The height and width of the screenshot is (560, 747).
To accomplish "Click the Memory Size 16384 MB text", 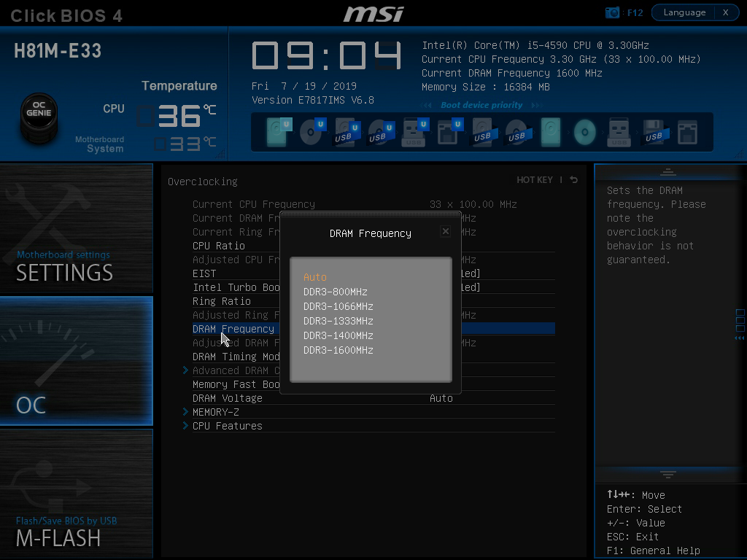I will 485,87.
